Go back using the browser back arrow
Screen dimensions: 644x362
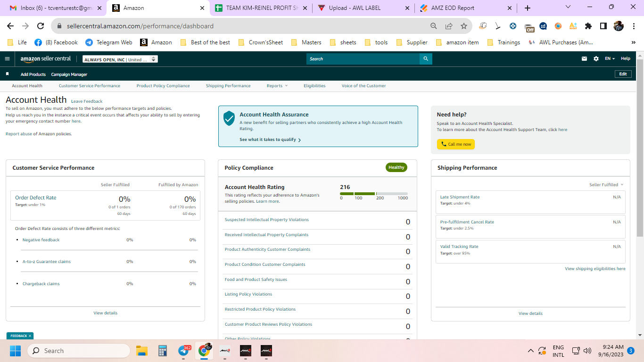[10, 26]
